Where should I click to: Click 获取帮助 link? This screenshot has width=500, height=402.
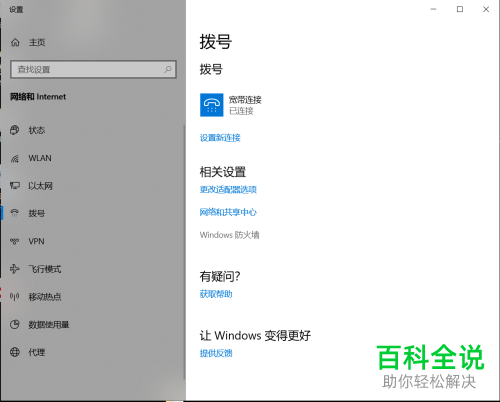(216, 294)
